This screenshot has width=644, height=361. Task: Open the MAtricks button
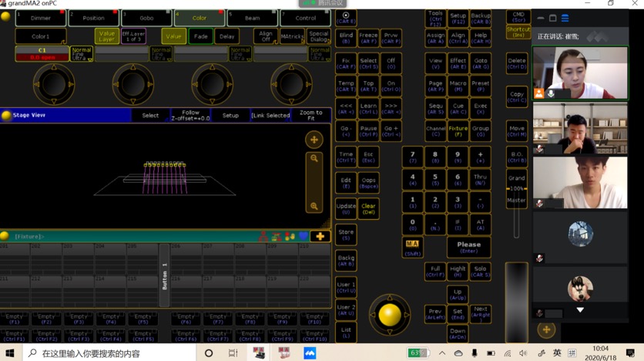coord(292,36)
